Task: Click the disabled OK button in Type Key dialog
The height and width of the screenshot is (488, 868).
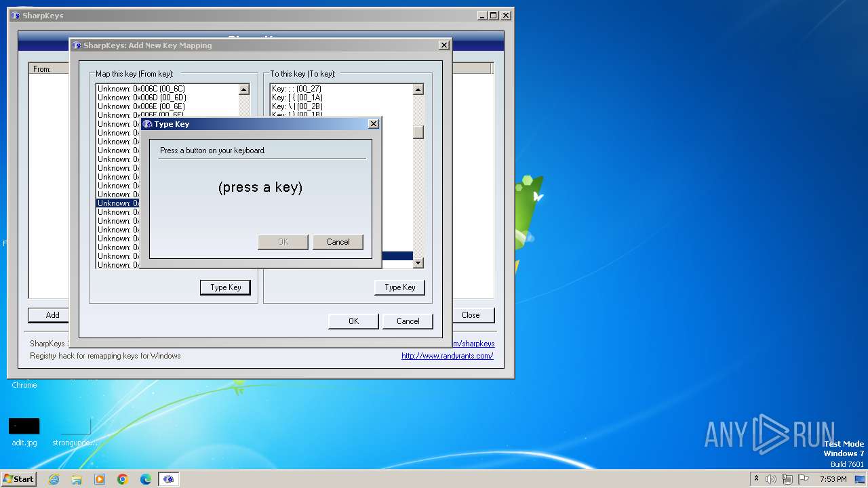Action: 283,242
